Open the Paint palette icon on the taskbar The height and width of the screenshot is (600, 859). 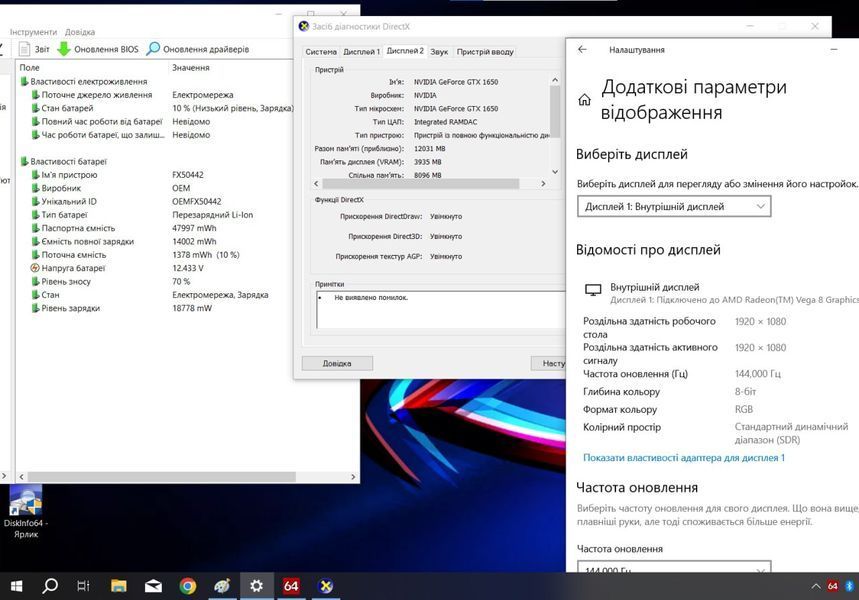(x=222, y=586)
